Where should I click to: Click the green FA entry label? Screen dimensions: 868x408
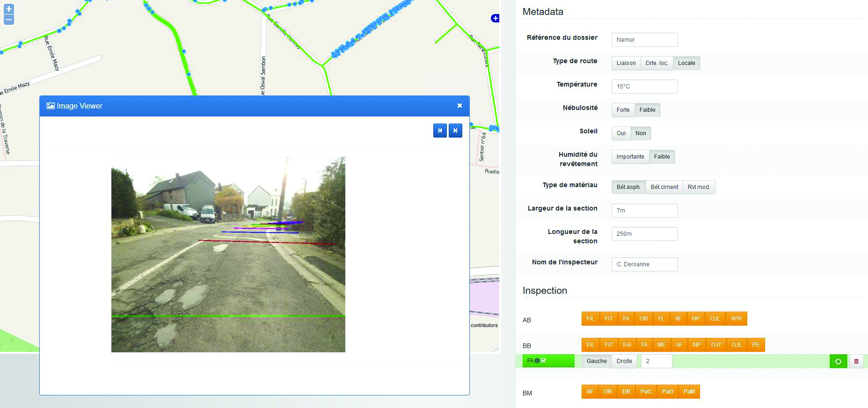pos(548,361)
